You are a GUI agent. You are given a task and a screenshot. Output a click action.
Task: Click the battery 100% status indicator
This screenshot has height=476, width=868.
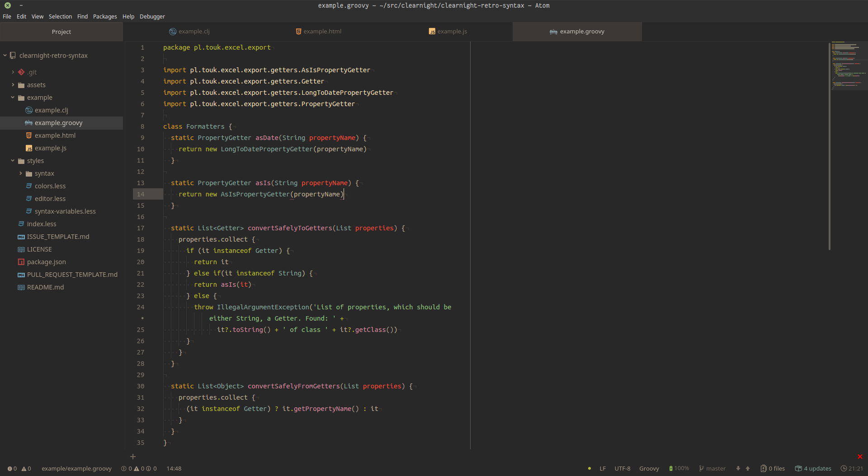(x=679, y=469)
